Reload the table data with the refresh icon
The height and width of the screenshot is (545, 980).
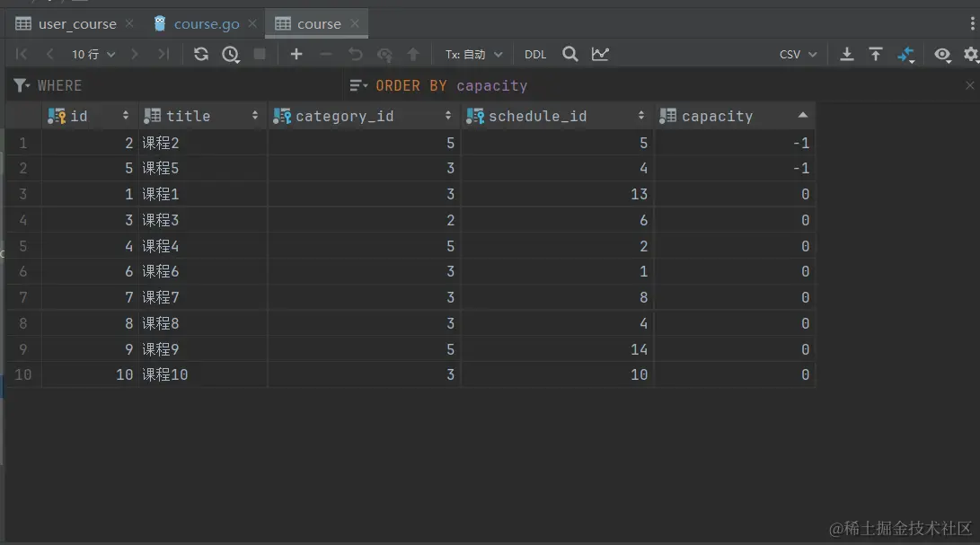coord(200,55)
